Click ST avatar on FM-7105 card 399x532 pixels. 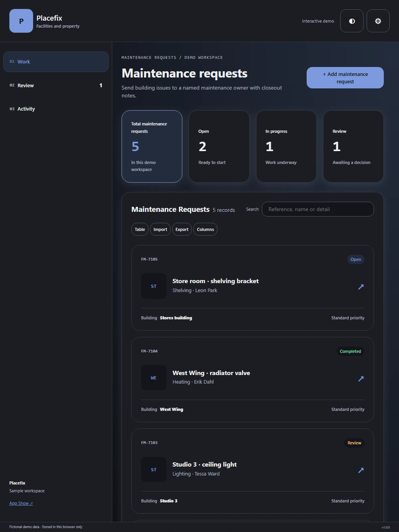(x=154, y=286)
